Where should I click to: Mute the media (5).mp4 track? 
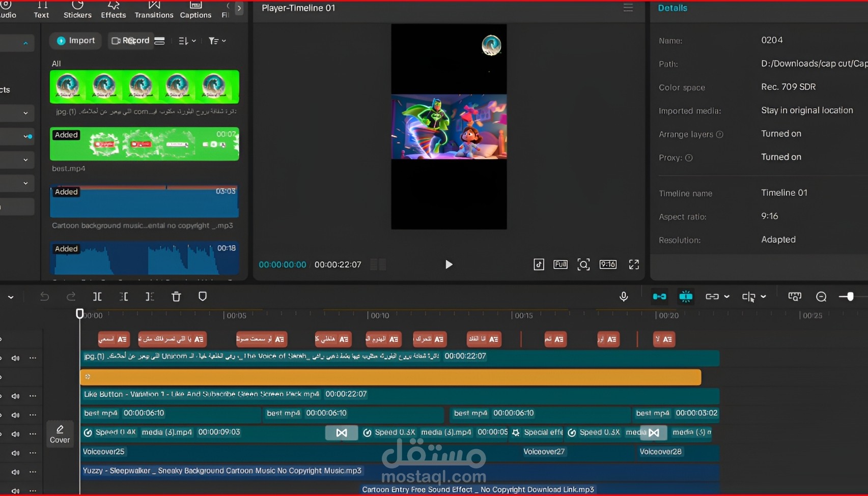16,434
